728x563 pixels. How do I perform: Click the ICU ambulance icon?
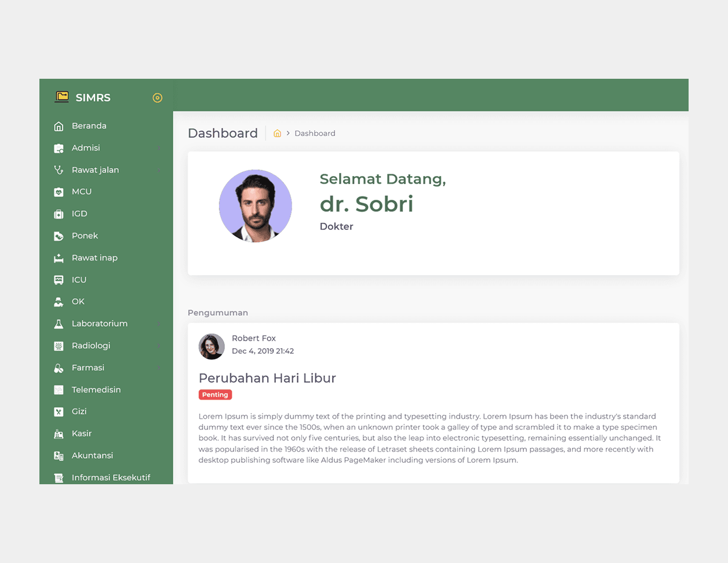pyautogui.click(x=59, y=280)
